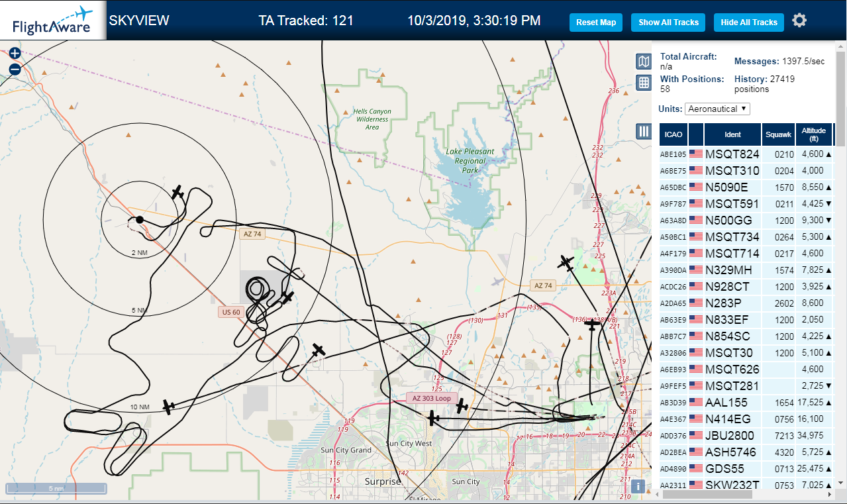This screenshot has height=504, width=847.
Task: Open the settings gear icon
Action: click(x=799, y=21)
